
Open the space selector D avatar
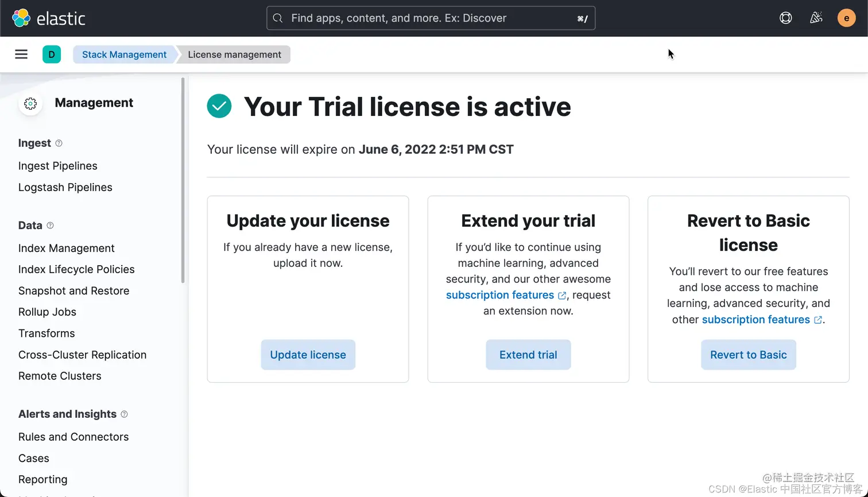[x=52, y=55]
